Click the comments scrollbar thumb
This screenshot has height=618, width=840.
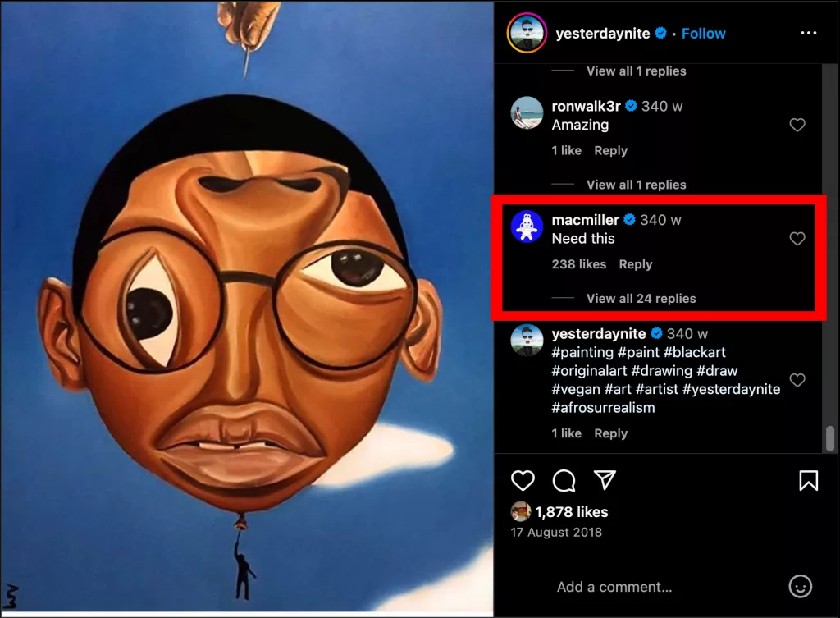coord(830,437)
